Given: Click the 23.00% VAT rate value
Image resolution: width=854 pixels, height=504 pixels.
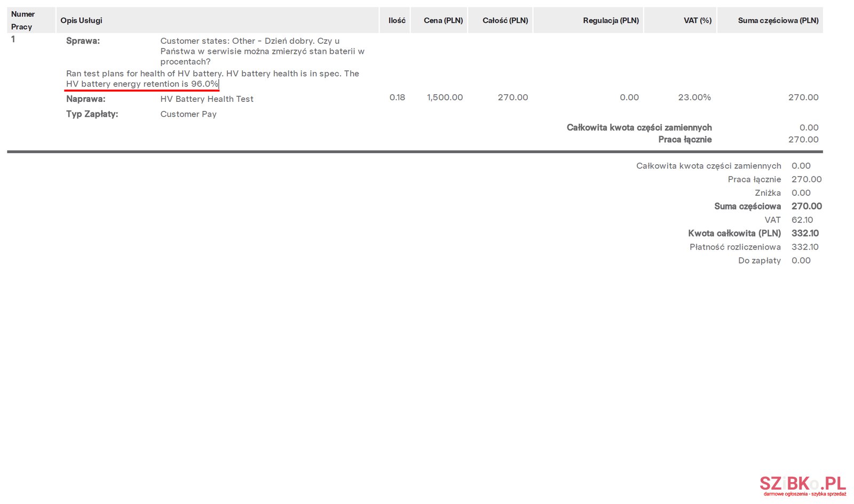Looking at the screenshot, I should [x=694, y=98].
